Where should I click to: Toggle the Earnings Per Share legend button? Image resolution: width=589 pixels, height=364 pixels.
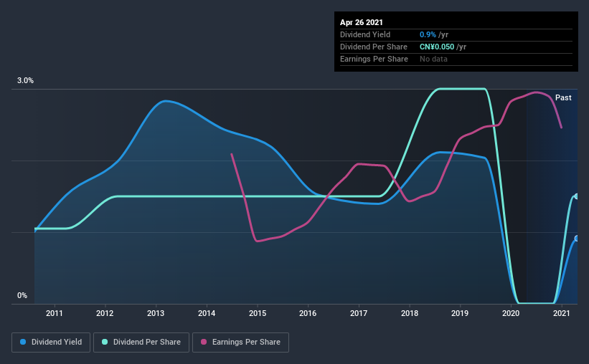pyautogui.click(x=240, y=343)
